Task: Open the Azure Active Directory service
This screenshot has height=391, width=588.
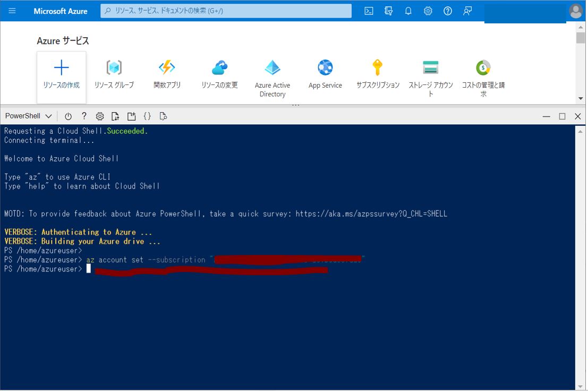Action: [272, 77]
